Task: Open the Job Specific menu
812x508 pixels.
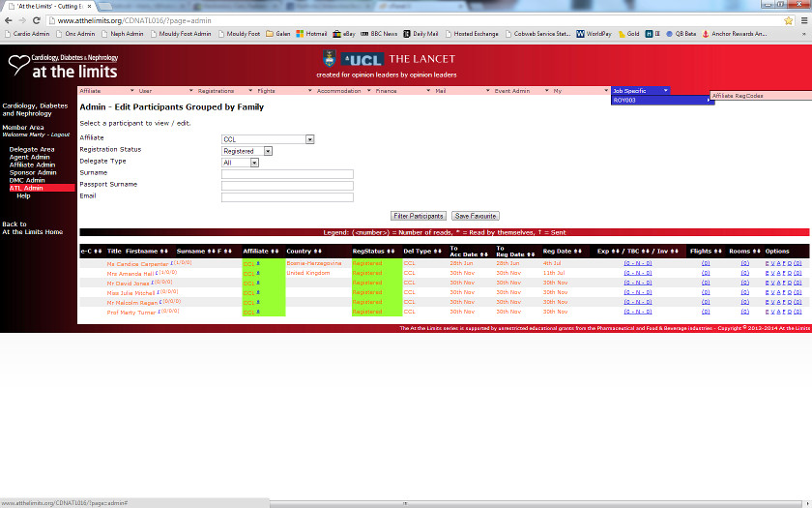Action: tap(641, 91)
